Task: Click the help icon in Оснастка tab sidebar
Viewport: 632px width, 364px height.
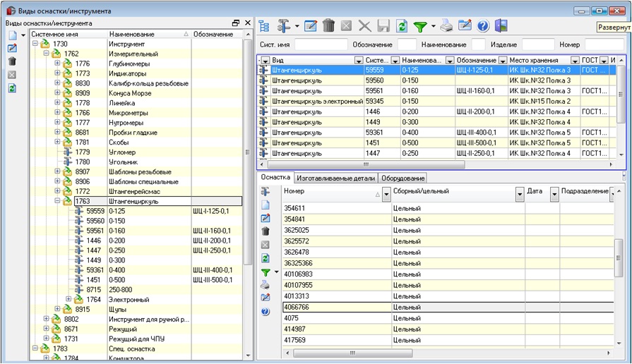Action: (266, 311)
